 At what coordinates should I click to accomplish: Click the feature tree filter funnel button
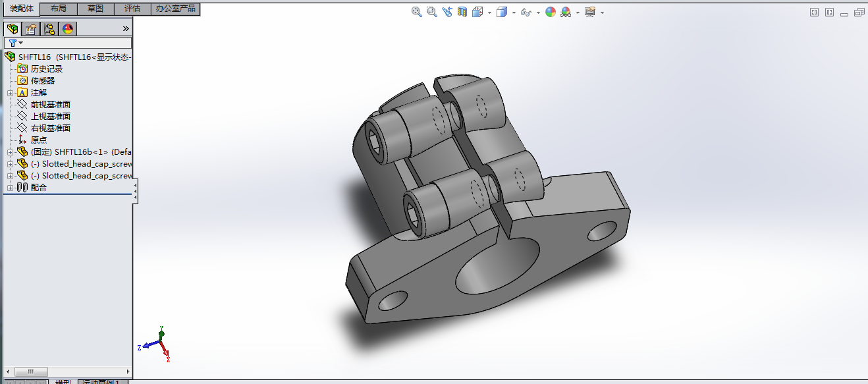point(13,43)
